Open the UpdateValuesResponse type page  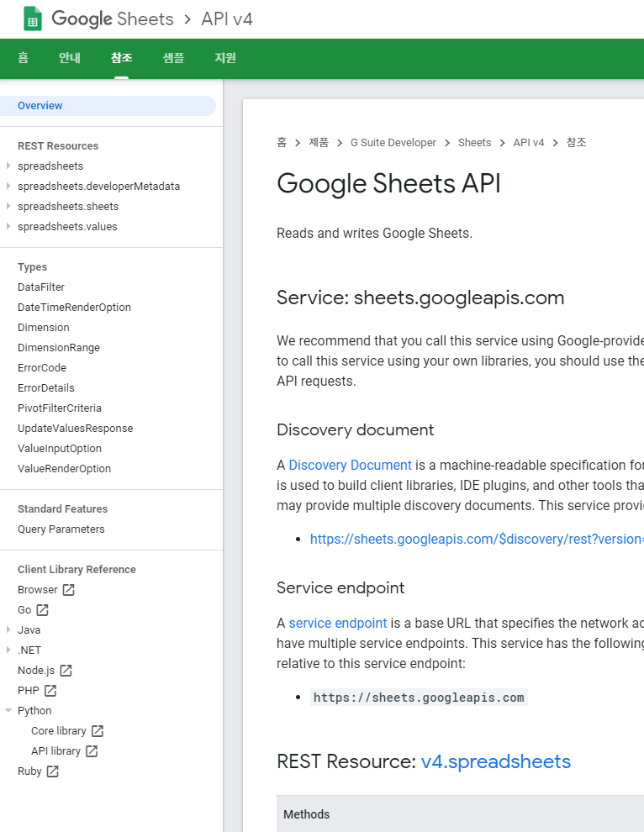pyautogui.click(x=76, y=429)
